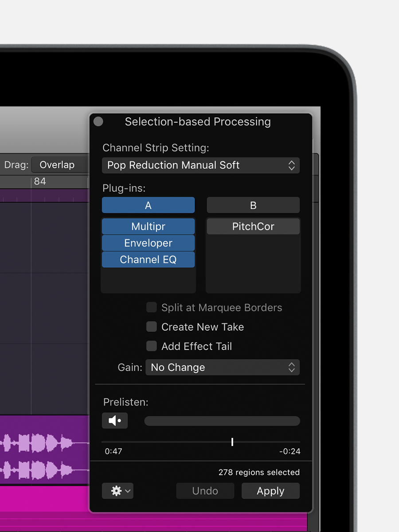The image size is (399, 532).
Task: Click the Prelisten volume slider bar
Action: point(222,421)
